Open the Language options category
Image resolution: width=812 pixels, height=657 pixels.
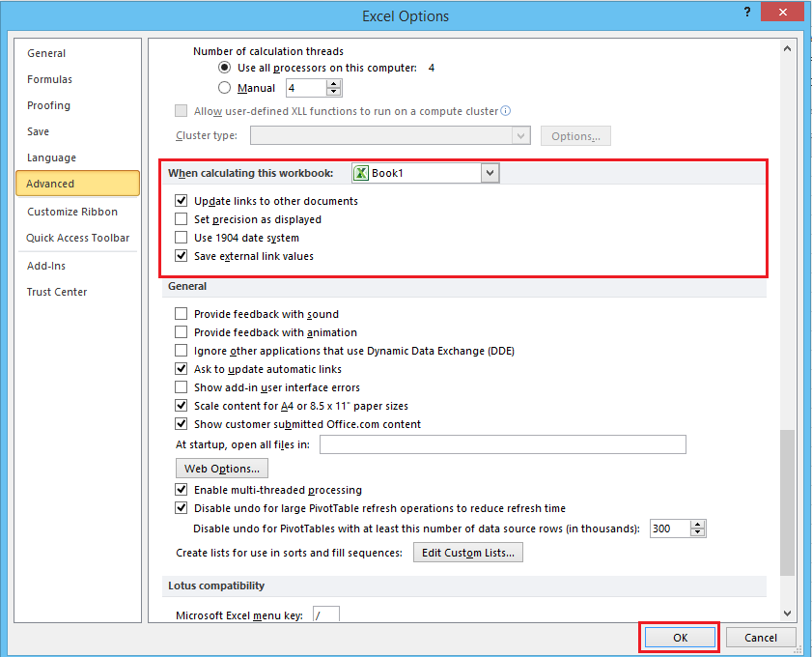click(51, 157)
